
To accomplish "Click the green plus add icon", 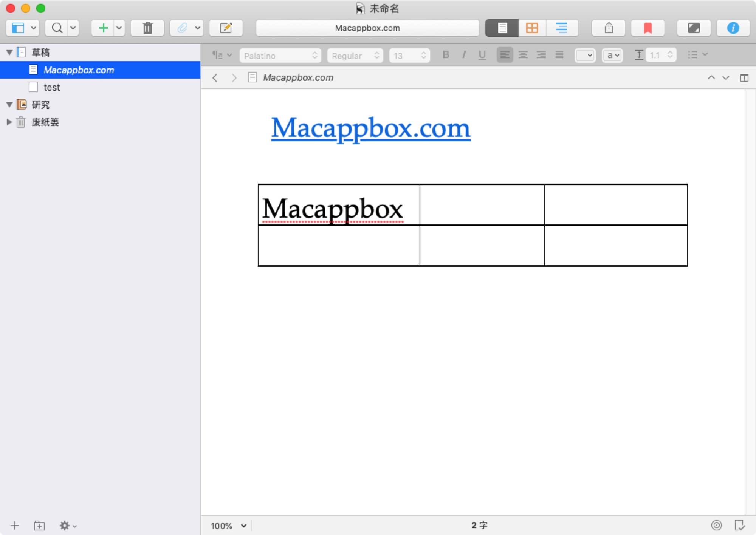I will (x=103, y=28).
